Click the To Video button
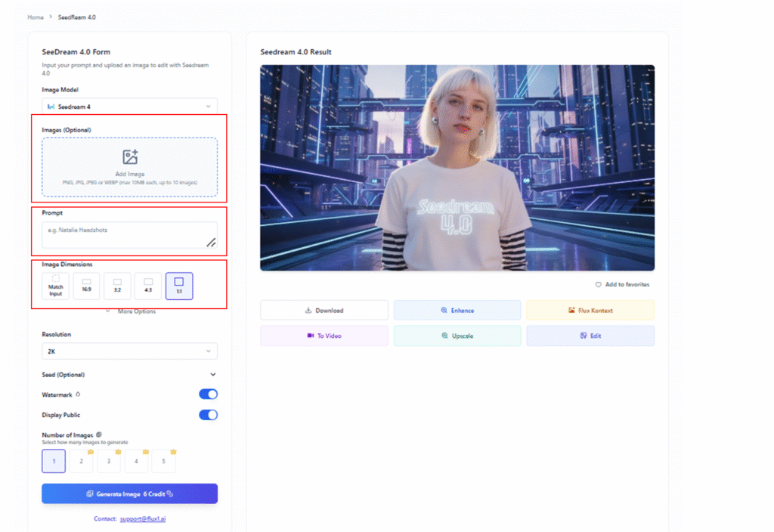The width and height of the screenshot is (774, 532). pyautogui.click(x=324, y=336)
